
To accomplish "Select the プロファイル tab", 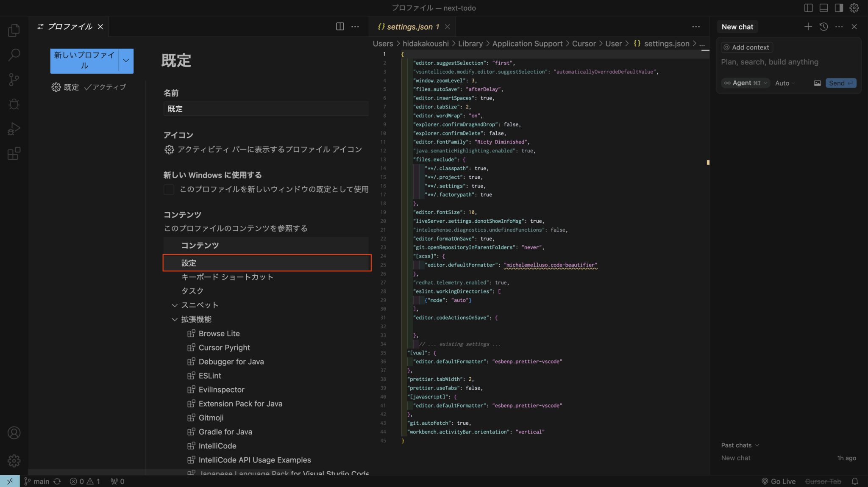I will [69, 26].
